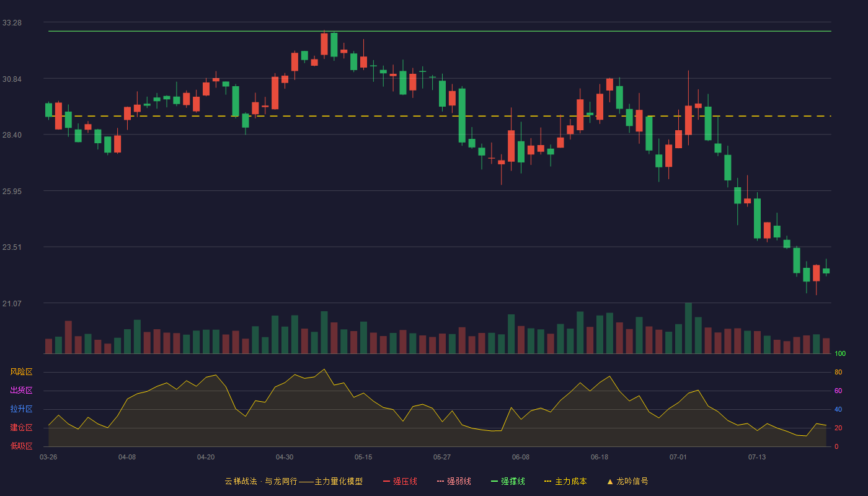Click the 拉升区 zone label
The height and width of the screenshot is (496, 868).
coord(21,409)
